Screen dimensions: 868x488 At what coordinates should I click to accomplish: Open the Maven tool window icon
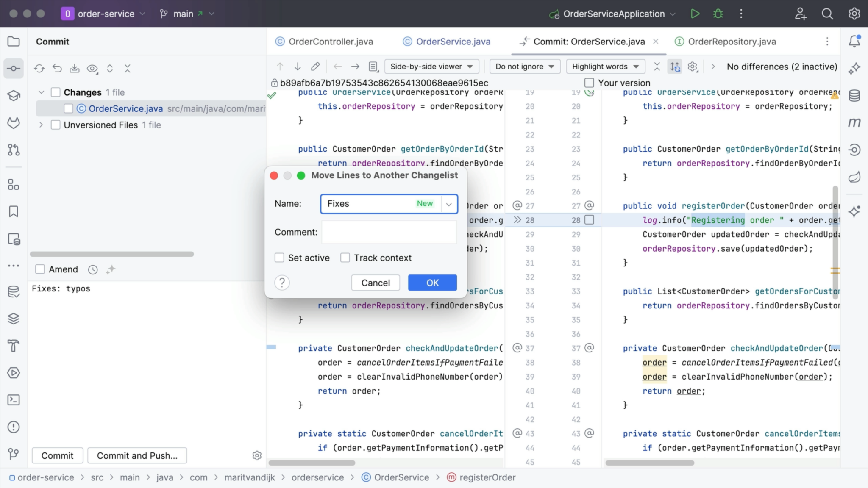tap(854, 122)
